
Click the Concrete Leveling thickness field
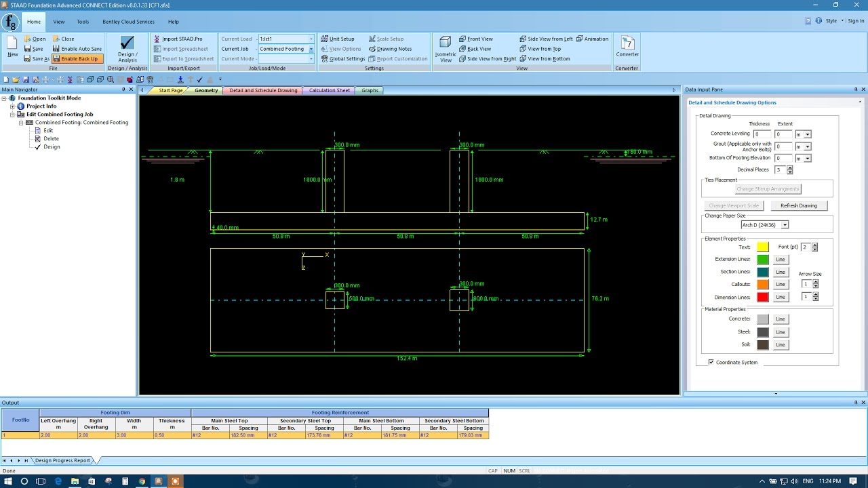762,134
